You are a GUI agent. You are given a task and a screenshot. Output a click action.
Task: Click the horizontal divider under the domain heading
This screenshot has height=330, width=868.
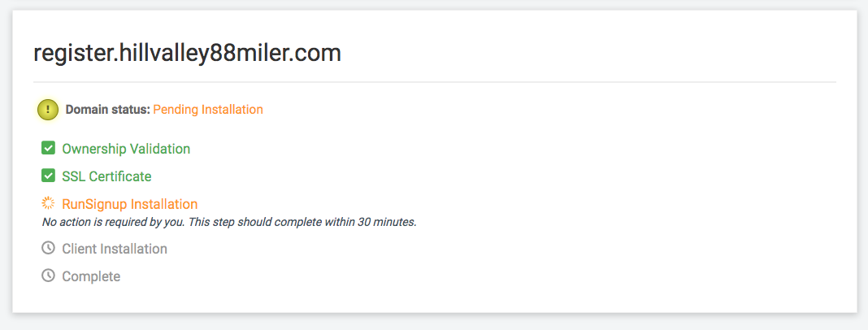point(435,83)
